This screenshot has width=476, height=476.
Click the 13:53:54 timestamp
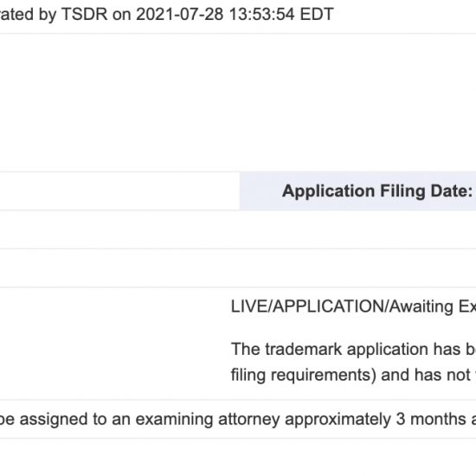pyautogui.click(x=262, y=14)
